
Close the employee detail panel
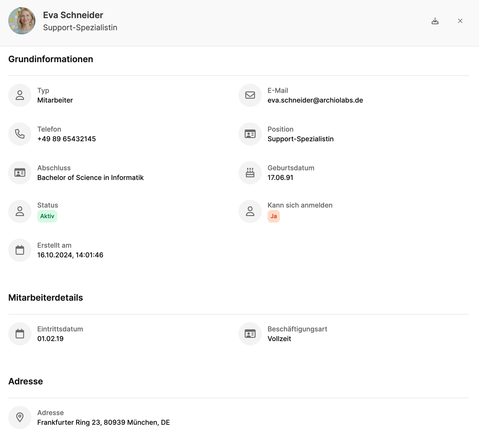pos(460,21)
